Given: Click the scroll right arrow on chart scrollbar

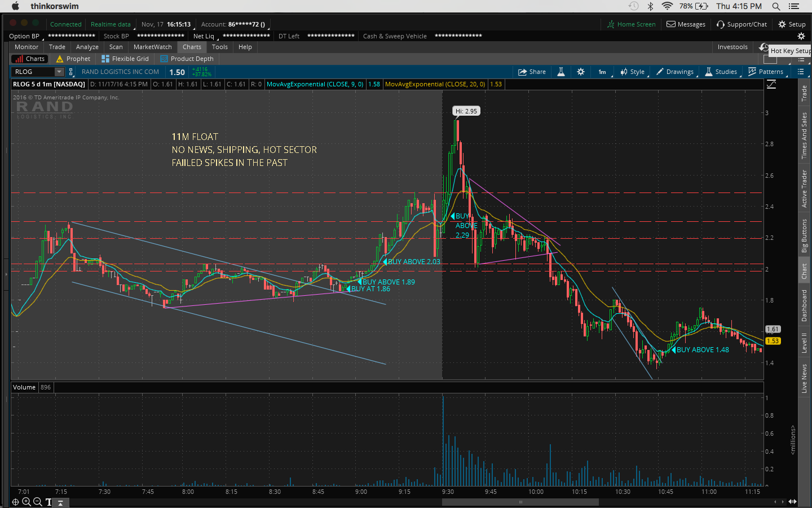Looking at the screenshot, I should click(782, 502).
